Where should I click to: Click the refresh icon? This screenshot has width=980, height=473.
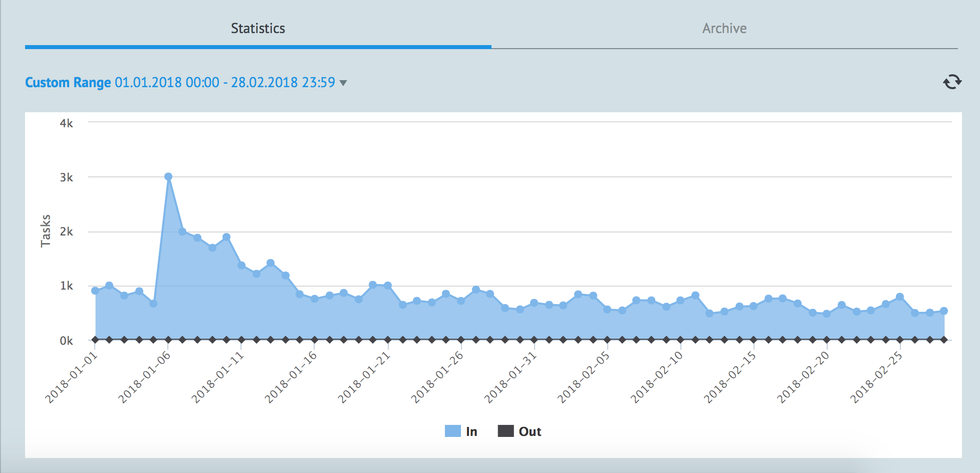coord(952,82)
